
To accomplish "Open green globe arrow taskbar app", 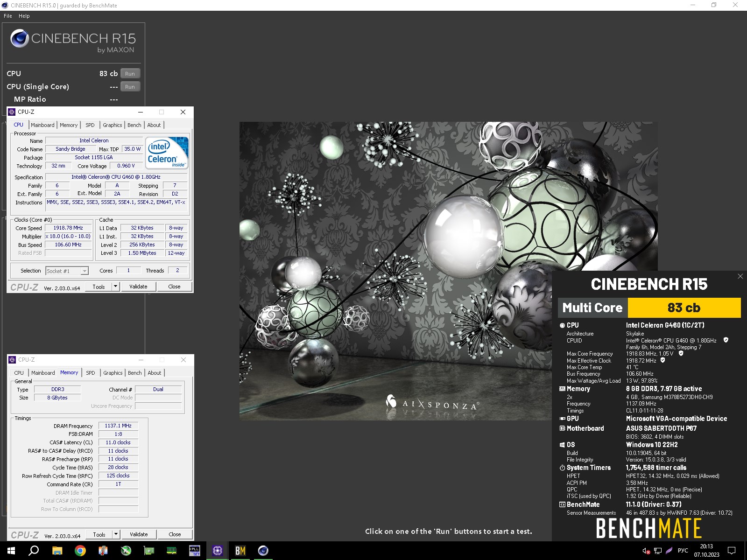I will click(x=126, y=551).
